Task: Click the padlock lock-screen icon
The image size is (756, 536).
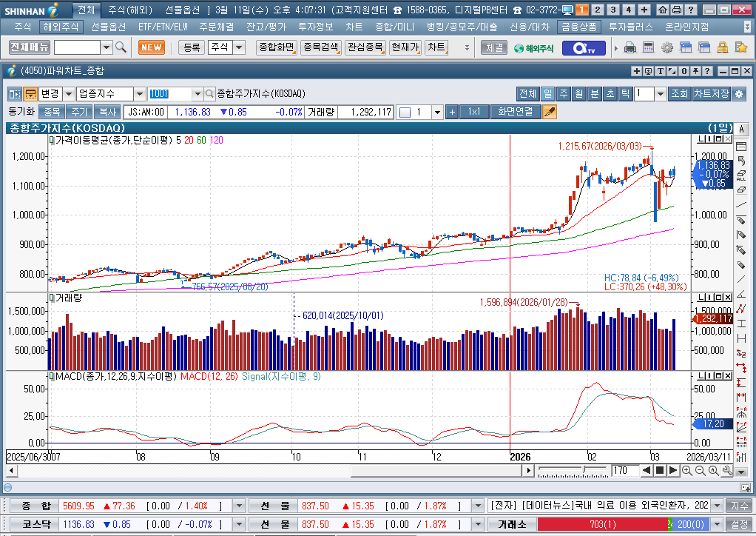Action: (723, 47)
